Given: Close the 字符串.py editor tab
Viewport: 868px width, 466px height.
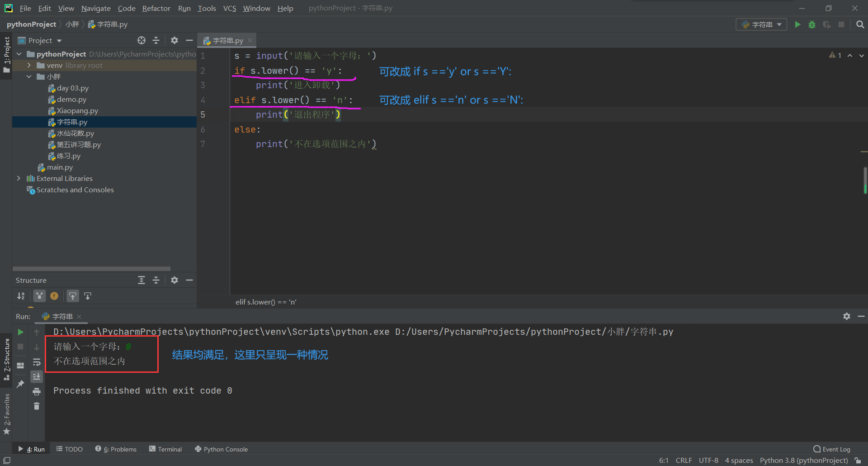Looking at the screenshot, I should coord(250,40).
